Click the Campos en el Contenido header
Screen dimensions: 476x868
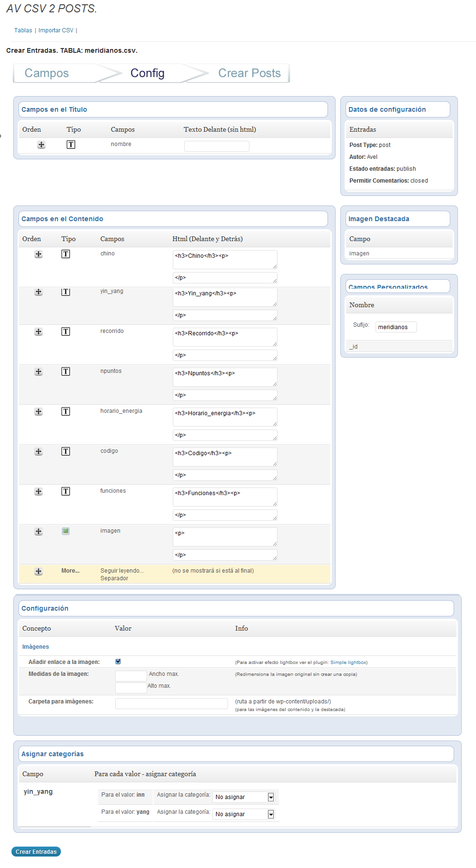pyautogui.click(x=173, y=219)
